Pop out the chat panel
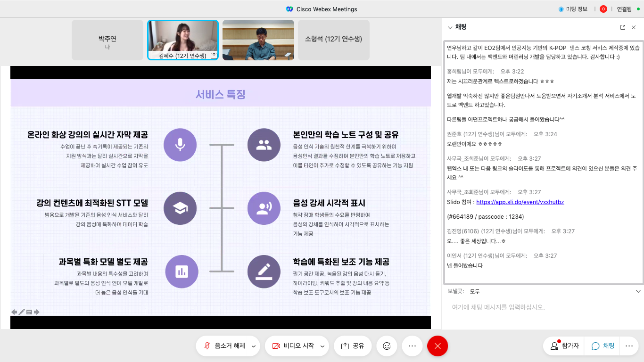Image resolution: width=644 pixels, height=362 pixels. [x=623, y=27]
